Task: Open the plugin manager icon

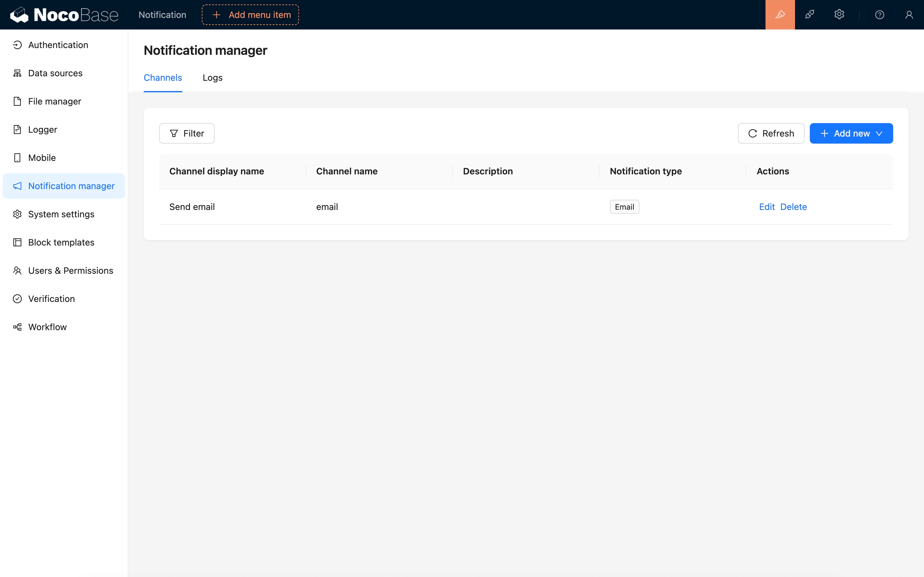Action: pos(809,14)
